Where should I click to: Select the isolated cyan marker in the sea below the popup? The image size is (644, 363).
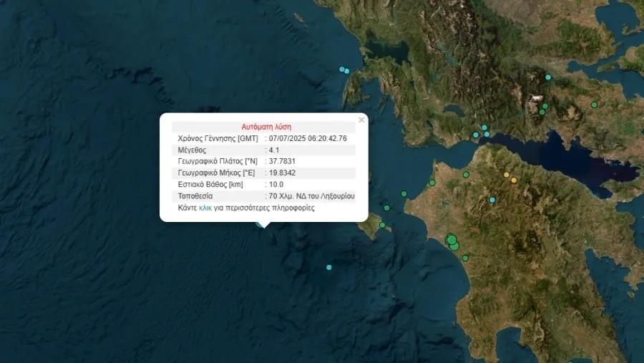point(329,268)
